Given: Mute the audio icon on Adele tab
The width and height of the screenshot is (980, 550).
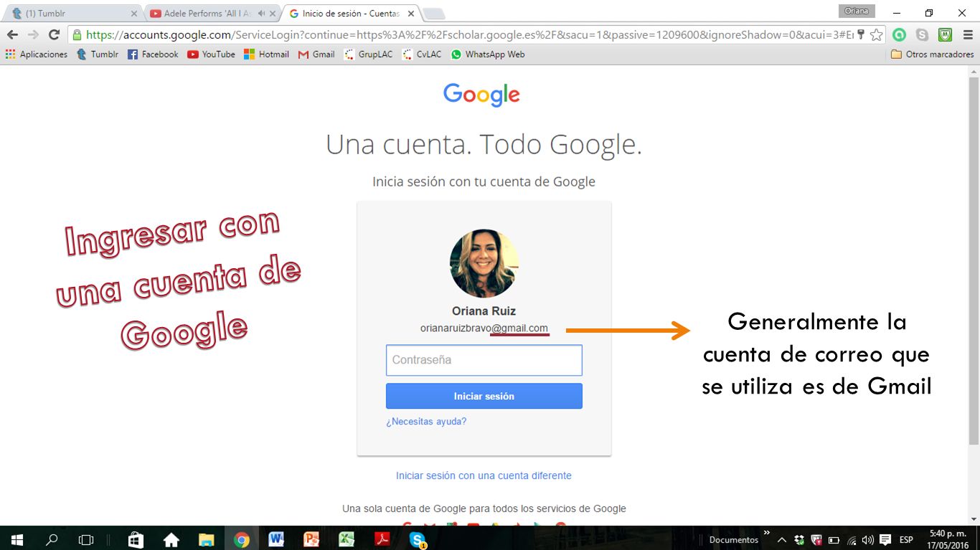Looking at the screenshot, I should (261, 14).
